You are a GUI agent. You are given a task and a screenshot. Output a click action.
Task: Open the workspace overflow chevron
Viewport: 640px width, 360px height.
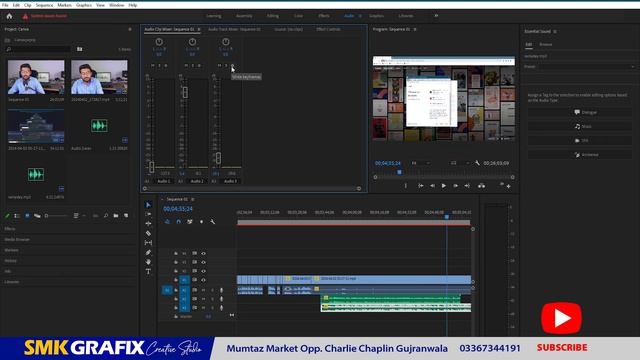(436, 16)
